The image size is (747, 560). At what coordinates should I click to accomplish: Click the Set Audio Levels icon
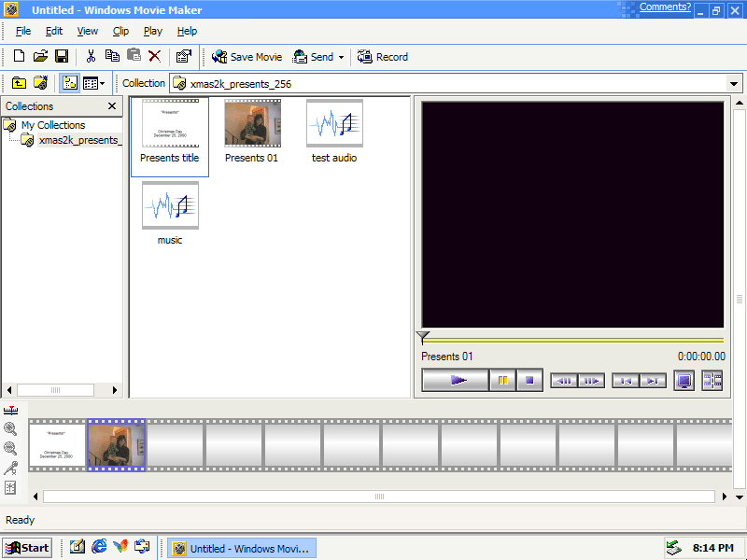[x=10, y=487]
